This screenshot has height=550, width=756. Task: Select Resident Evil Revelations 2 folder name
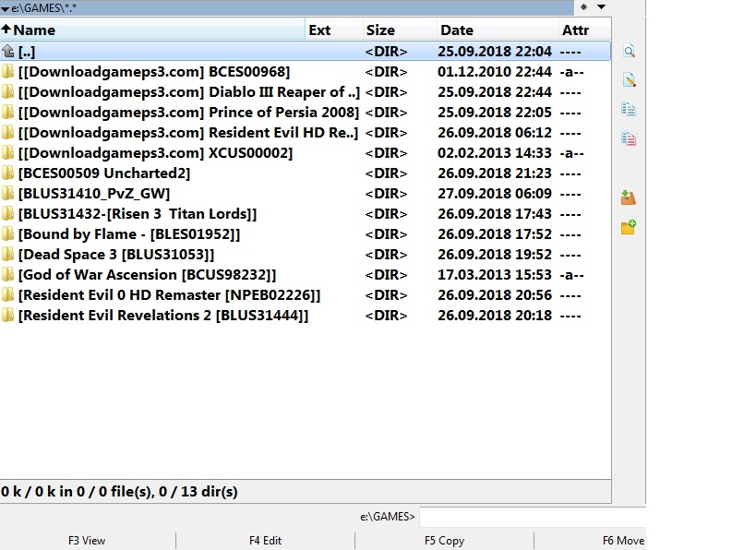(163, 316)
